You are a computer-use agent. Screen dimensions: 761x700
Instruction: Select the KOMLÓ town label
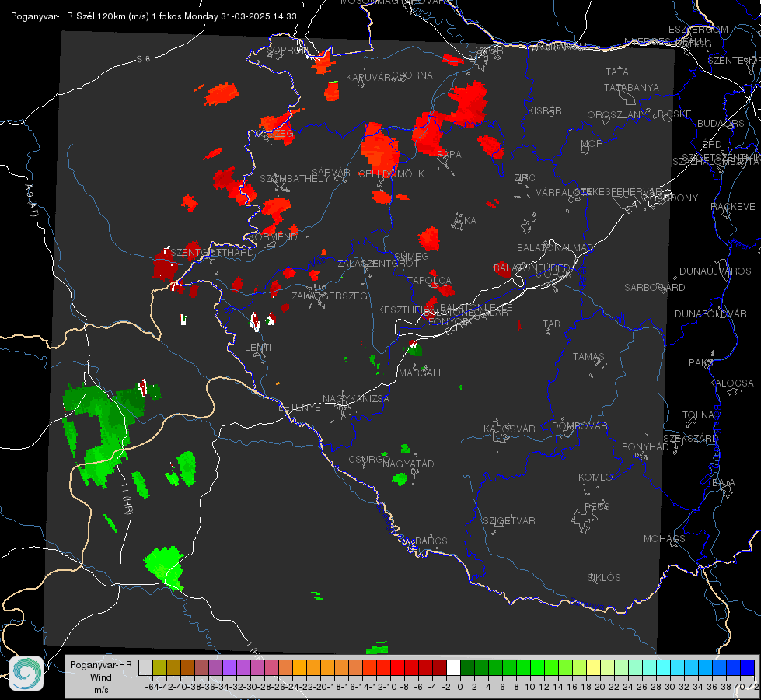595,478
